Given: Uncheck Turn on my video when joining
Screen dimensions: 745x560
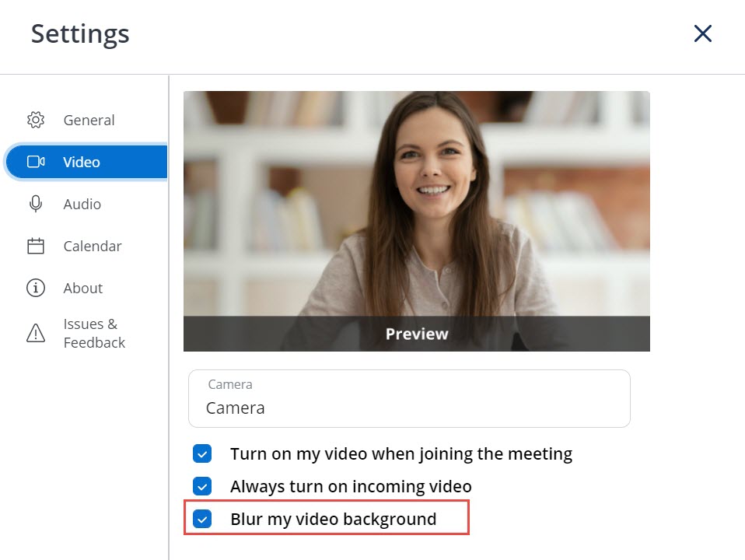Looking at the screenshot, I should [x=202, y=453].
